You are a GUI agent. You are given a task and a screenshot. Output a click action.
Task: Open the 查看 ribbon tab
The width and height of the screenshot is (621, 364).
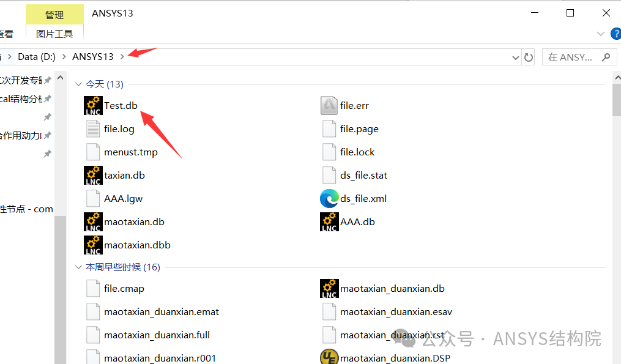[7, 34]
